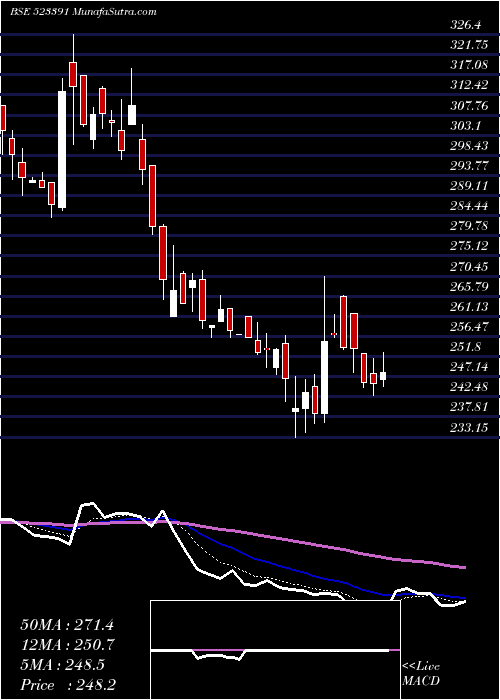Click the 12MA : 250.7 legend entry
This screenshot has height=700, width=500.
click(x=67, y=645)
